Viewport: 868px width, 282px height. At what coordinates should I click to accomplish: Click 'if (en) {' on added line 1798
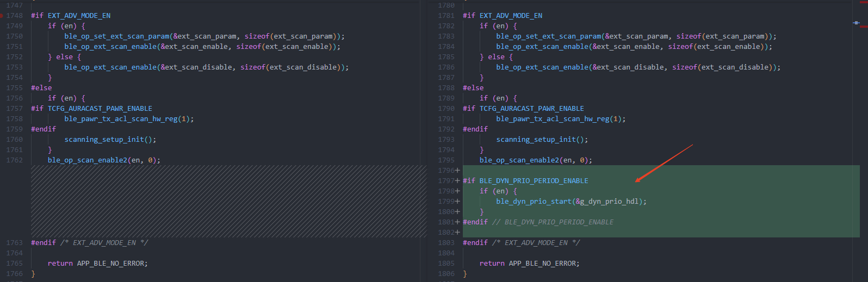tap(498, 191)
